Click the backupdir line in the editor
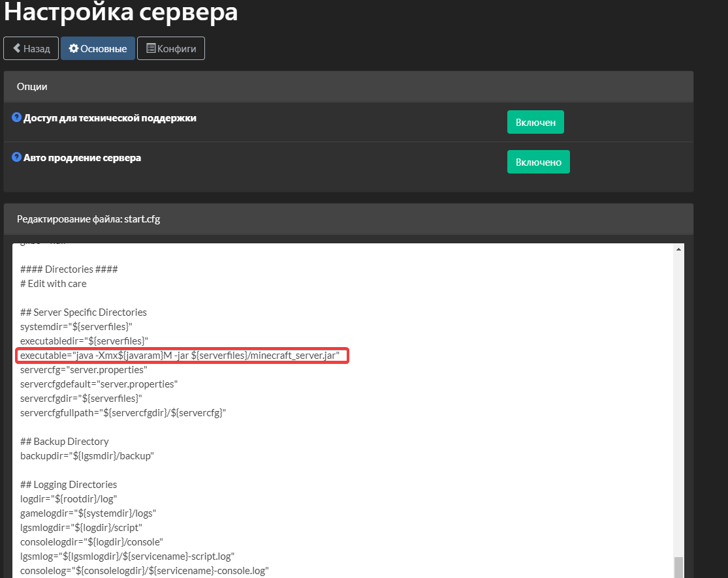Image resolution: width=728 pixels, height=578 pixels. (87, 456)
